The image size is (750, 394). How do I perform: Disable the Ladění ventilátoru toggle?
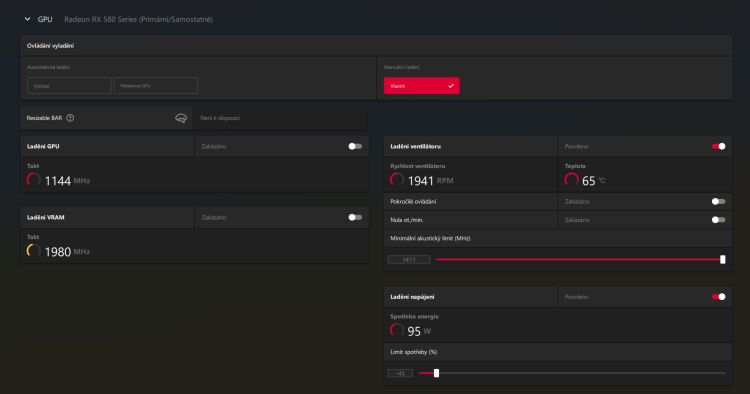coord(718,146)
